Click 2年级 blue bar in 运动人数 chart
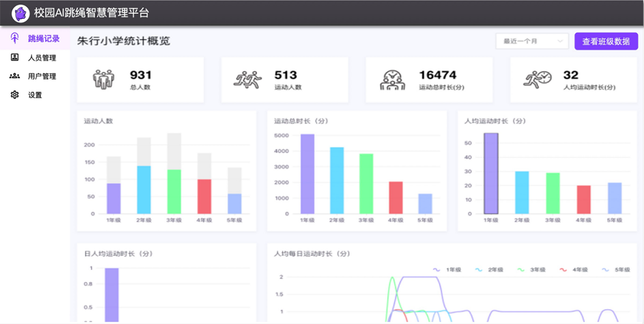The width and height of the screenshot is (644, 324). [144, 190]
